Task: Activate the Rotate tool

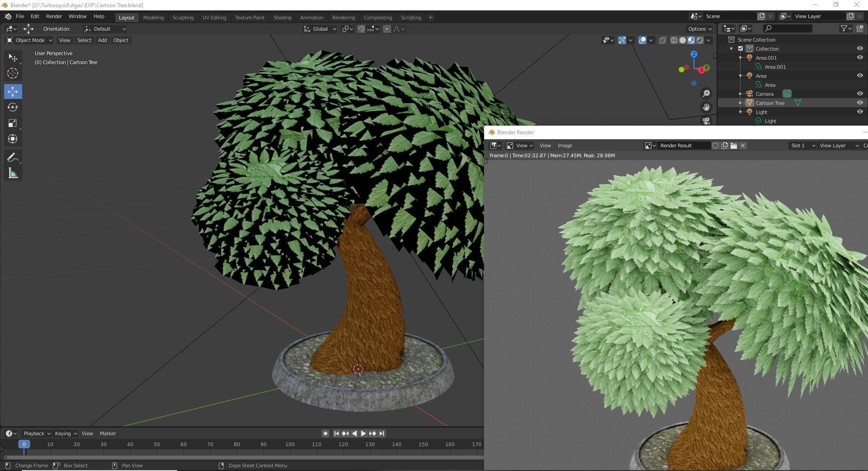Action: point(13,107)
